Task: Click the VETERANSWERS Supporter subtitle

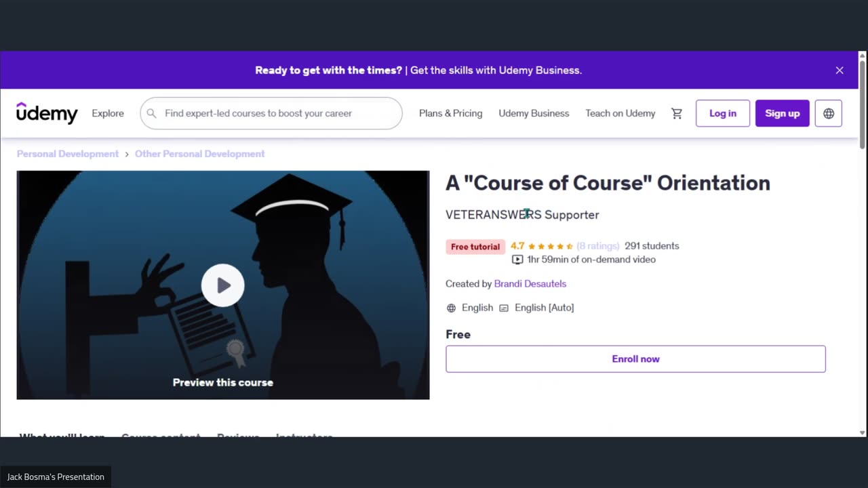Action: [x=522, y=215]
